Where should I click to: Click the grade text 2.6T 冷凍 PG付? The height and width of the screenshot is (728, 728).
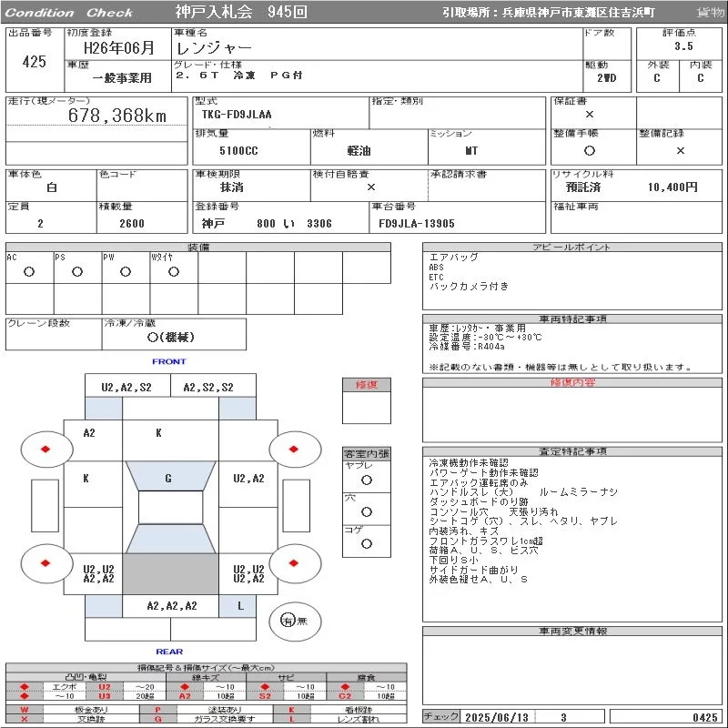pyautogui.click(x=239, y=75)
